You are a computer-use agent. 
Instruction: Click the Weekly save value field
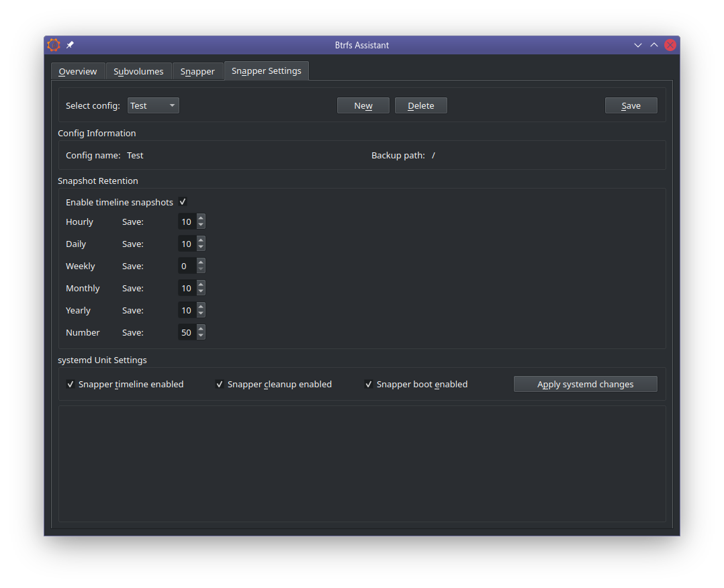click(x=187, y=266)
